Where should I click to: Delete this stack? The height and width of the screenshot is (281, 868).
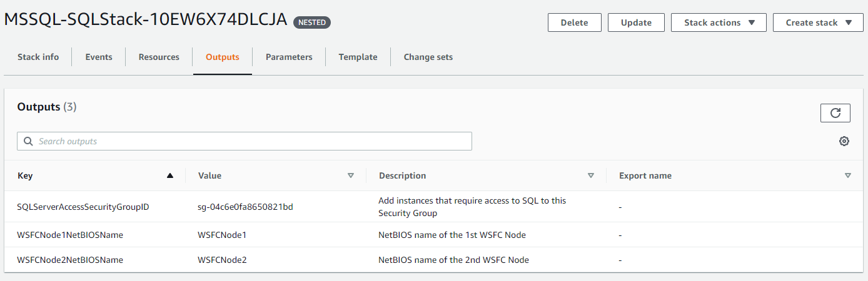tap(574, 22)
